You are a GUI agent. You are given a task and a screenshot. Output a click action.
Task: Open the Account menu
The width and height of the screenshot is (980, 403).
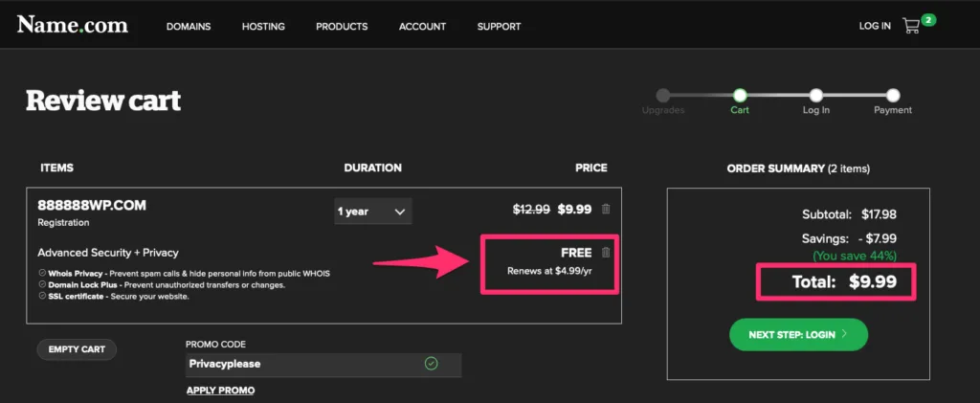tap(421, 27)
